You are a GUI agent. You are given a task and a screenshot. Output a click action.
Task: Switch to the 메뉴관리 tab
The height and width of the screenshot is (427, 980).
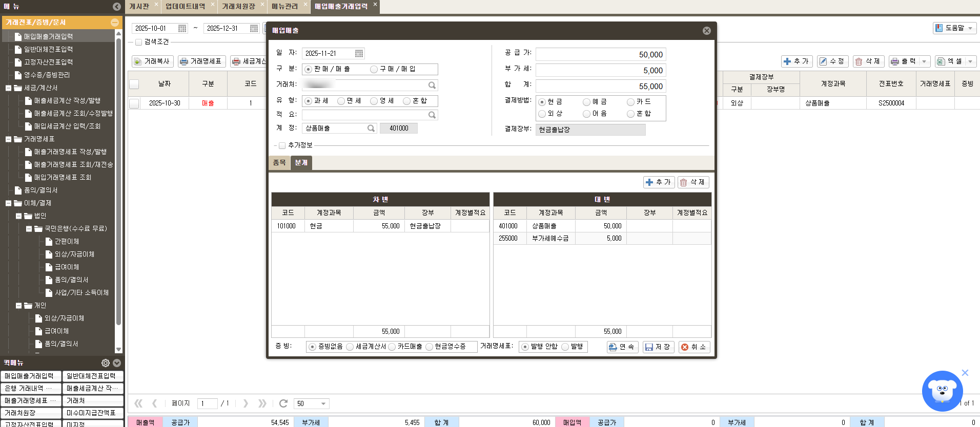[284, 7]
